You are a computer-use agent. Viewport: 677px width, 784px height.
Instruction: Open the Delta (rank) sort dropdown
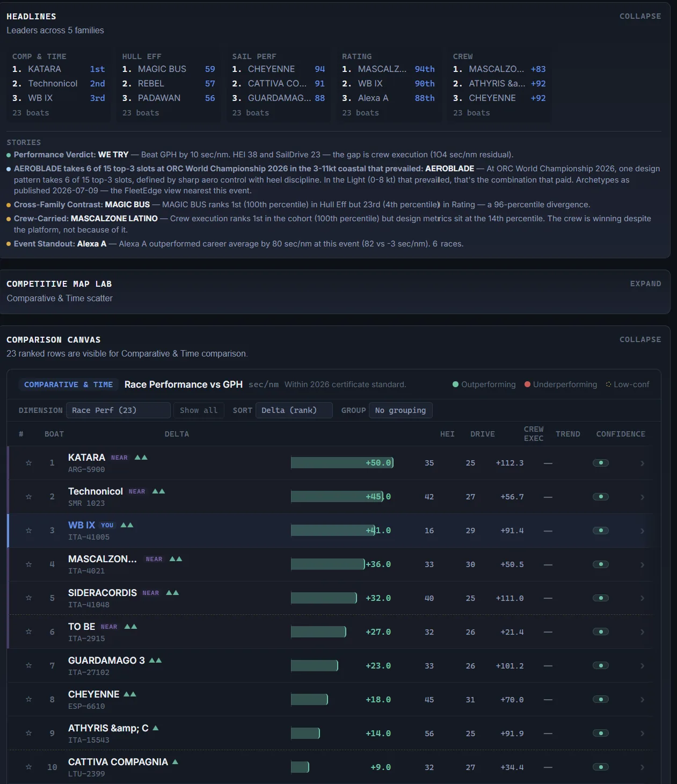coord(294,410)
